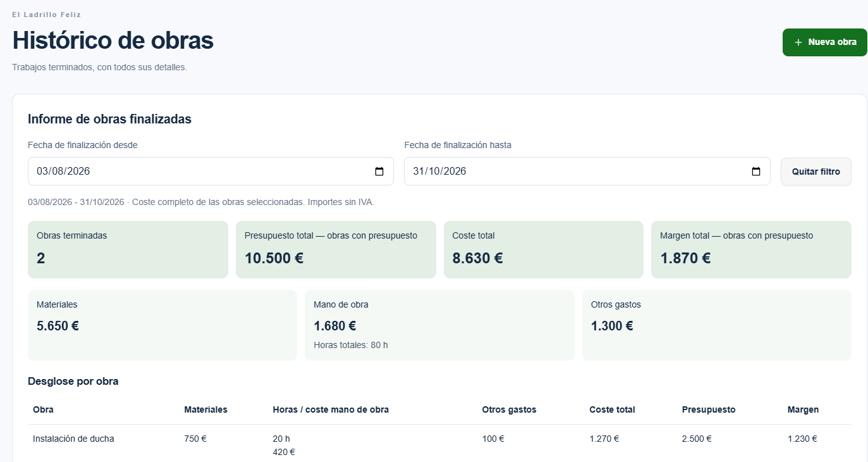This screenshot has width=868, height=462.
Task: Click the 'Desglose por obra' heading
Action: click(x=73, y=382)
